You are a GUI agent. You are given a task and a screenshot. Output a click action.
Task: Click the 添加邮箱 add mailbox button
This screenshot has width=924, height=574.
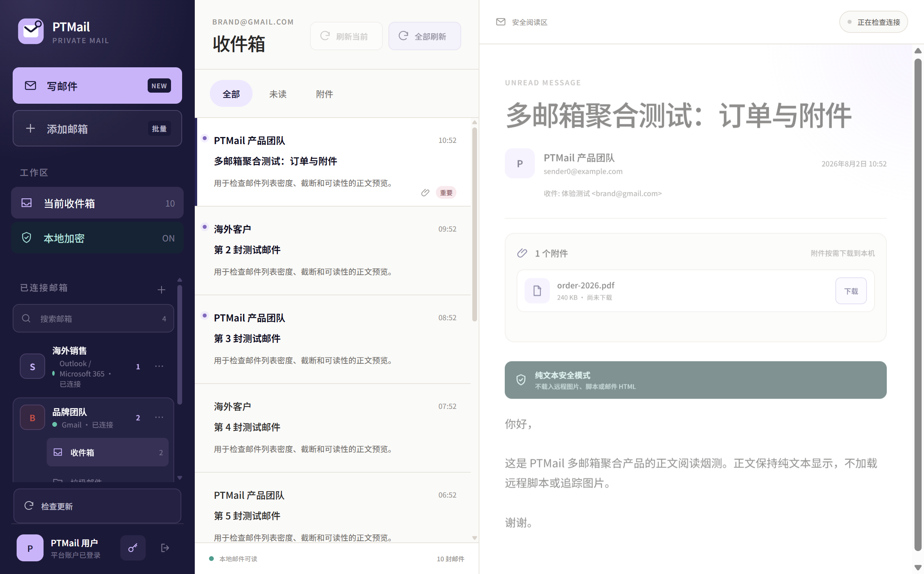tap(97, 128)
